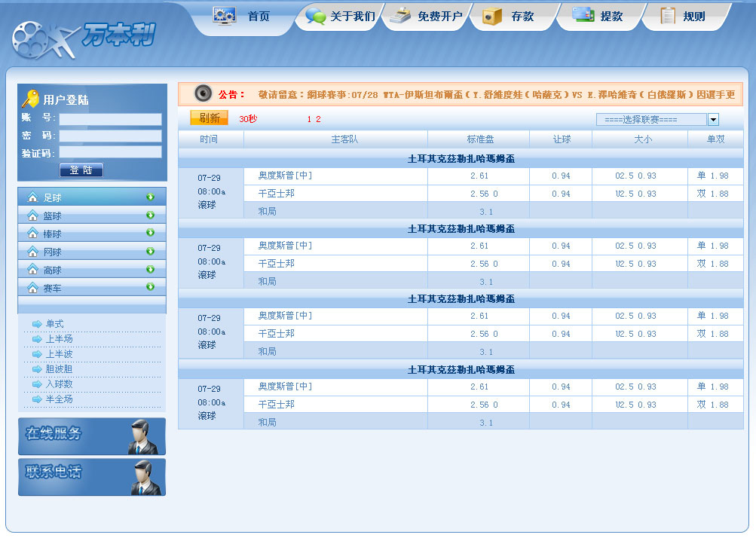Image resolution: width=756 pixels, height=544 pixels.
Task: Click the arrow icon beside 上半波
Action: [37, 354]
